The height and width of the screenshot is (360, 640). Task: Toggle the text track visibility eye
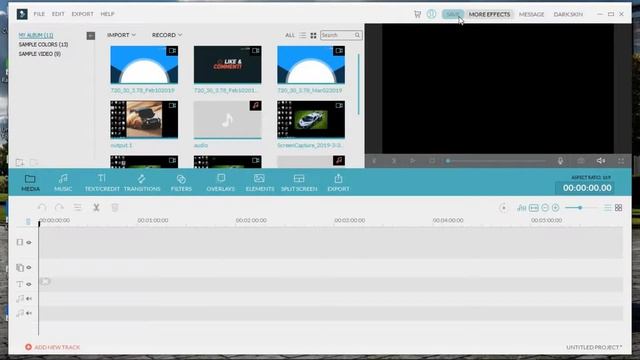(29, 284)
